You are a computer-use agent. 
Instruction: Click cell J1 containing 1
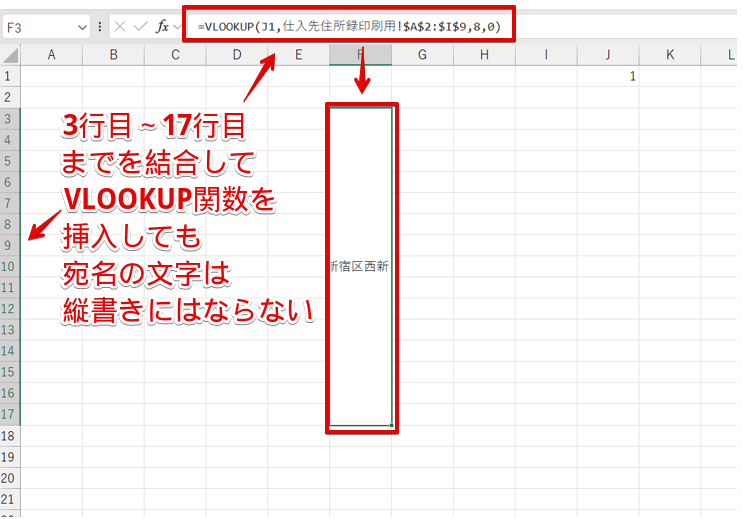tap(608, 76)
